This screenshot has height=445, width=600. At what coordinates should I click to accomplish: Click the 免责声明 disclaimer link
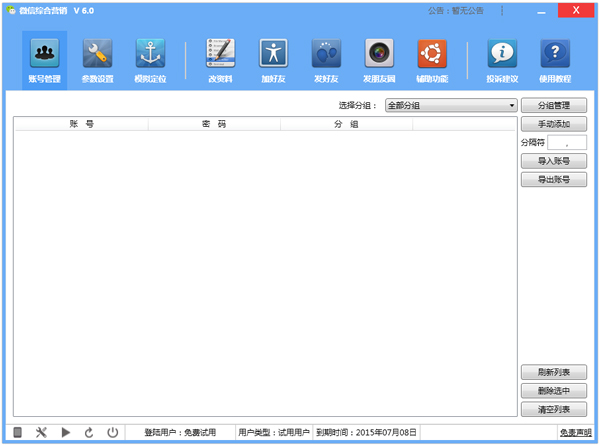(x=574, y=432)
